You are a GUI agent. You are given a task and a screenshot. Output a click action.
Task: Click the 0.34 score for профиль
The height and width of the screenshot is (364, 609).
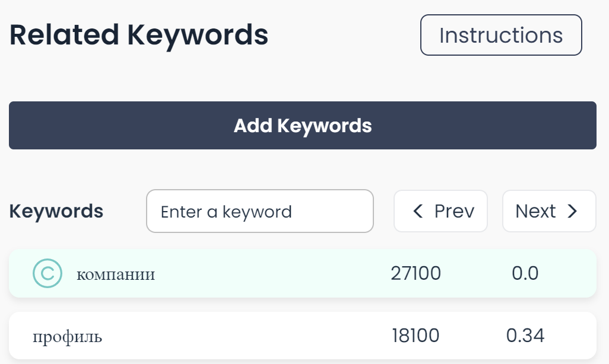pos(525,336)
